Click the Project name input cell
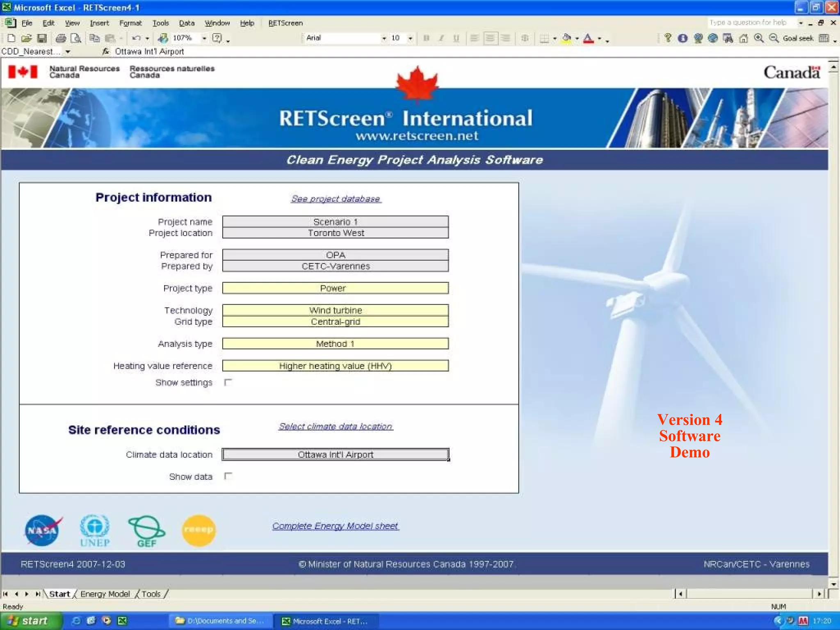The image size is (840, 630). [x=335, y=222]
